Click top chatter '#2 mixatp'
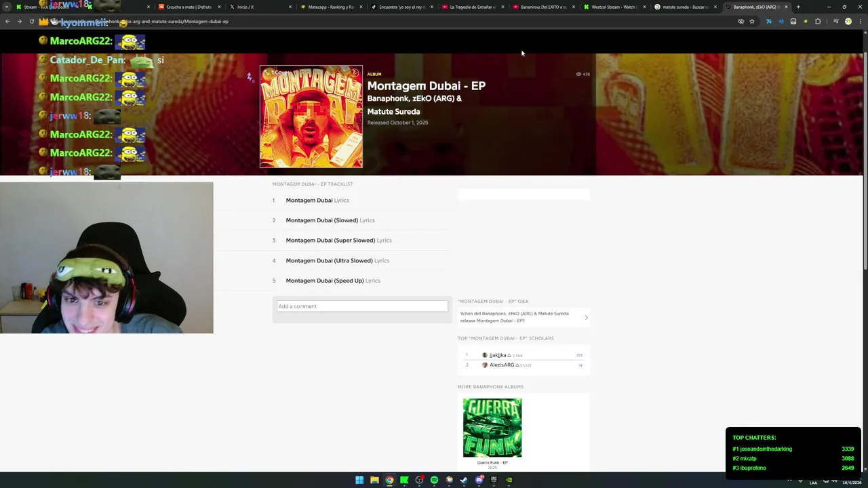868x488 pixels. [744, 458]
